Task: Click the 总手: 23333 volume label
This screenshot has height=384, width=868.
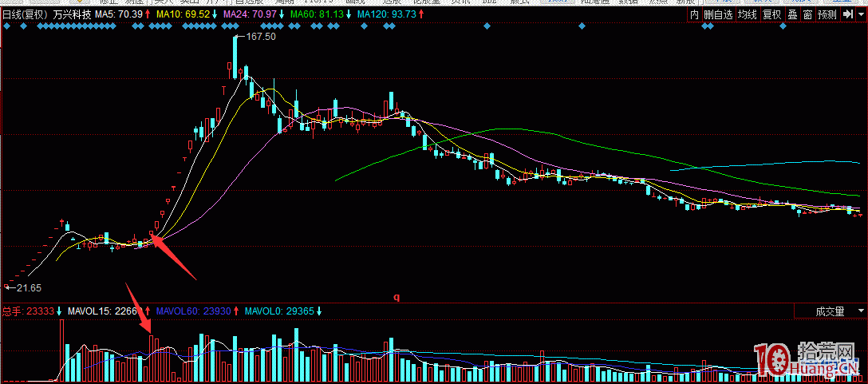Action: click(28, 311)
